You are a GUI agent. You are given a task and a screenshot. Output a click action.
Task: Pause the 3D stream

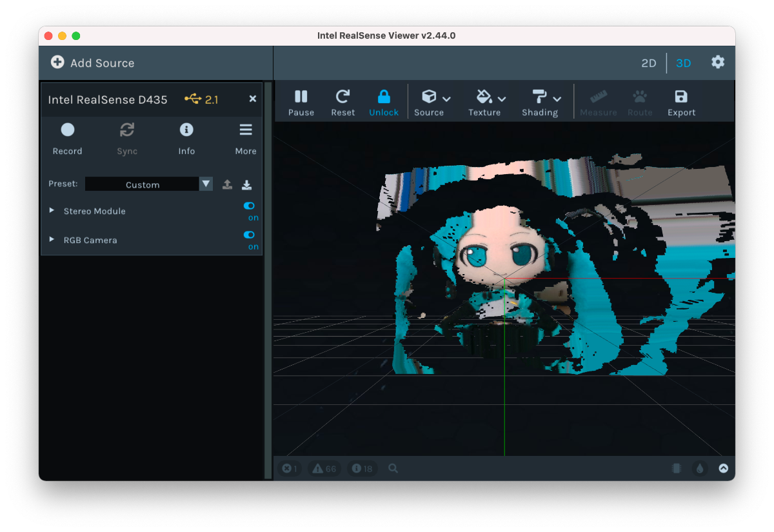pyautogui.click(x=301, y=103)
